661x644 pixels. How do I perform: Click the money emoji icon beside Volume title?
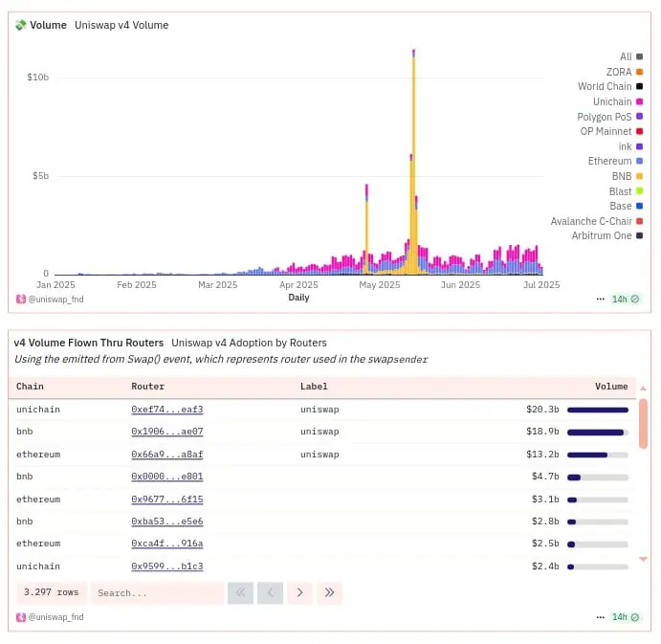[21, 25]
